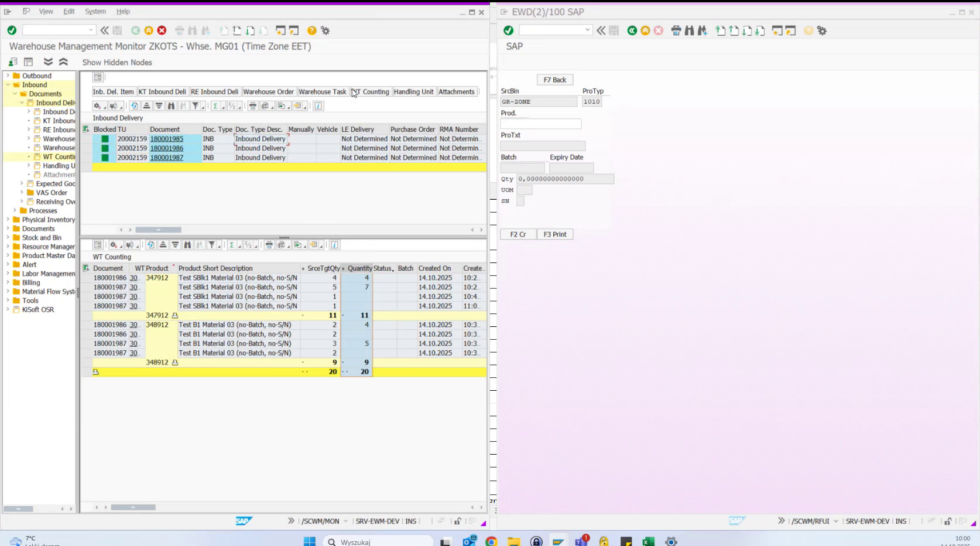
Task: Open the Handling Unit tab
Action: pyautogui.click(x=413, y=91)
